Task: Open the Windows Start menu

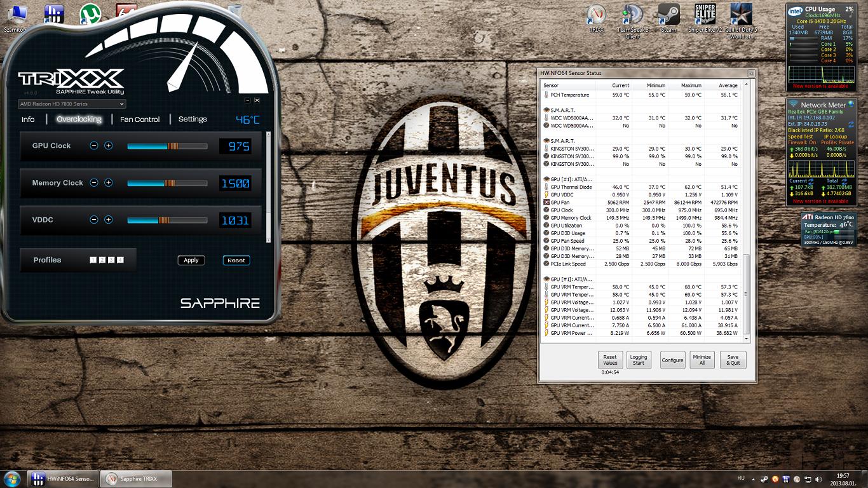Action: [x=12, y=478]
